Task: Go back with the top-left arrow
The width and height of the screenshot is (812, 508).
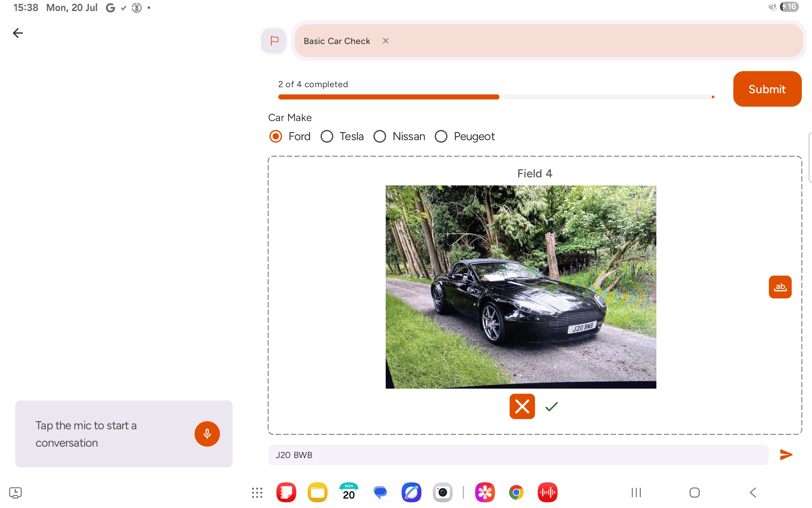Action: click(18, 33)
